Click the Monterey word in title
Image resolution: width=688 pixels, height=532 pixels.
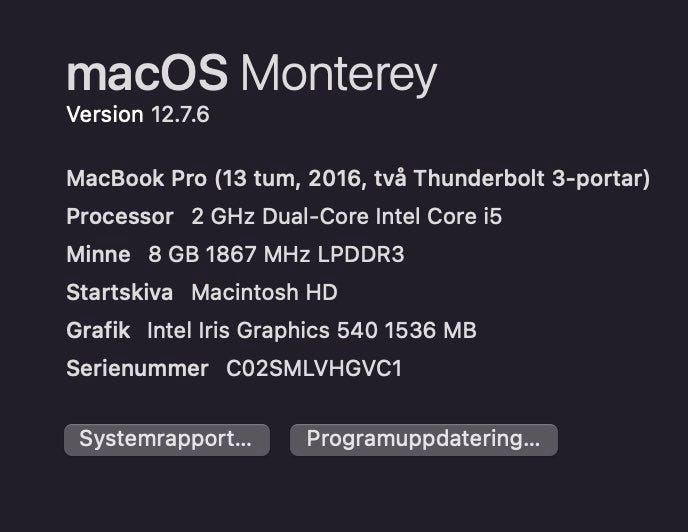point(340,73)
